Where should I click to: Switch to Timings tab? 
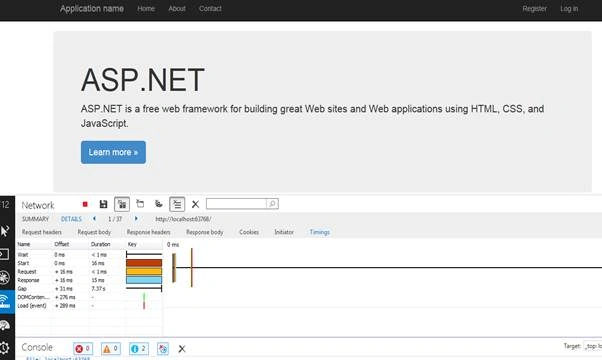[320, 232]
